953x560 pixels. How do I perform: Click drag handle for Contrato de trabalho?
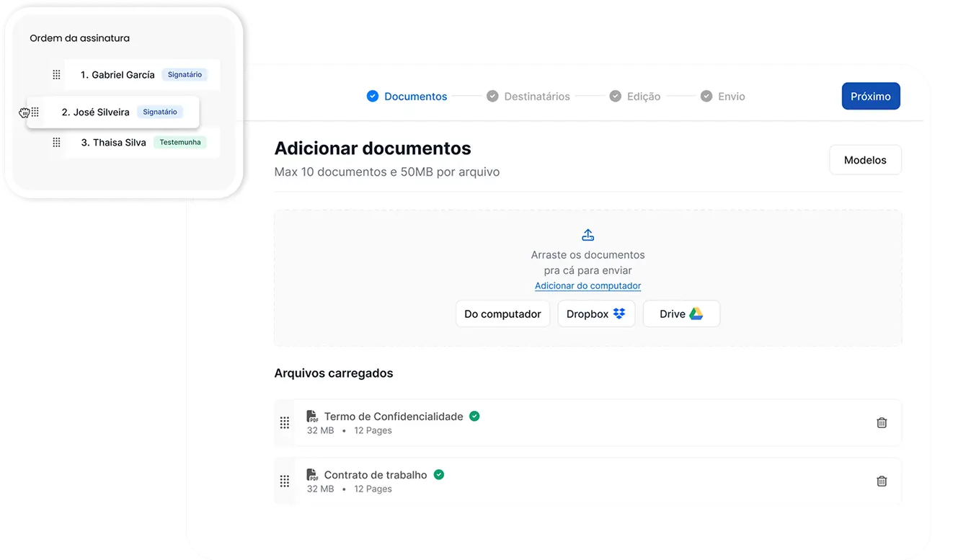285,481
